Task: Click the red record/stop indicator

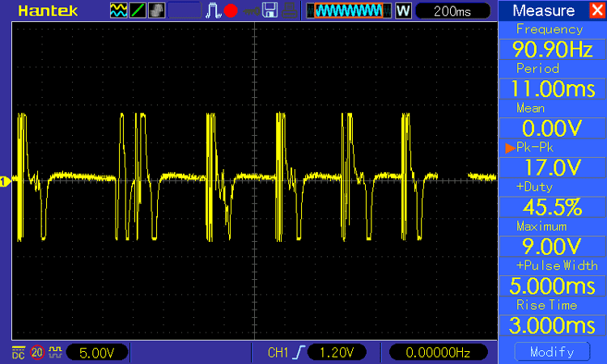Action: click(x=231, y=11)
